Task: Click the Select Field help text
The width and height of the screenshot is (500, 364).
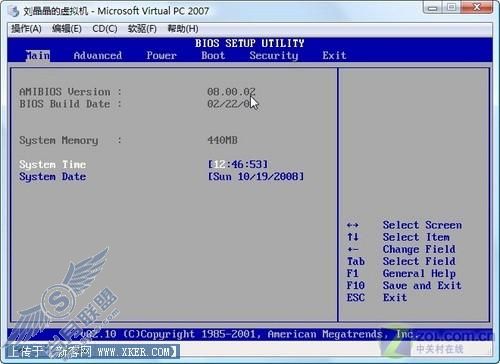Action: 419,261
